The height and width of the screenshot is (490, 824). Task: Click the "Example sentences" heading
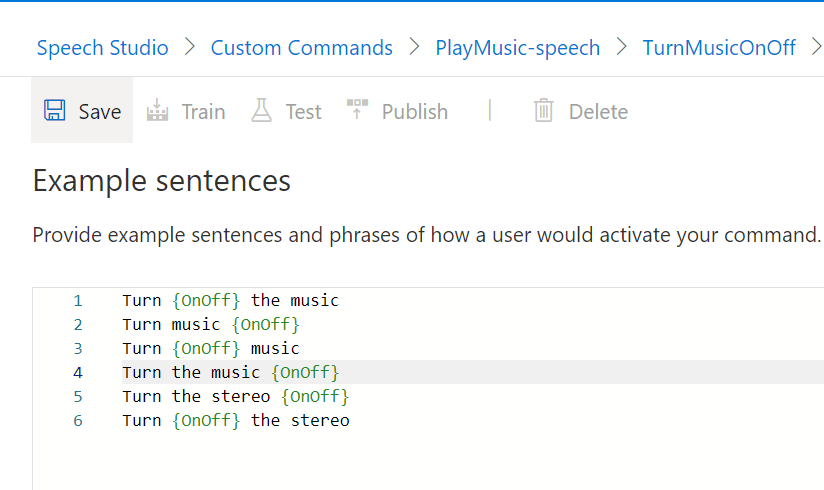point(162,181)
